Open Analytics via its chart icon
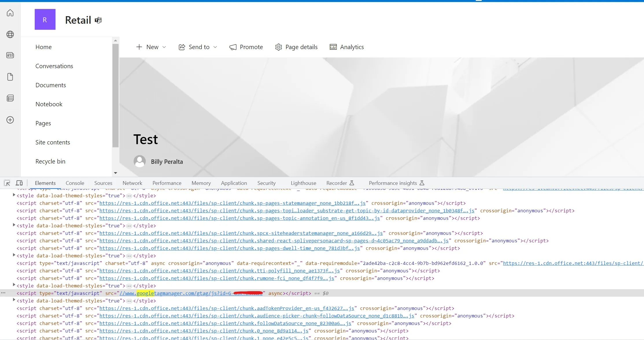This screenshot has width=644, height=340. pos(333,47)
